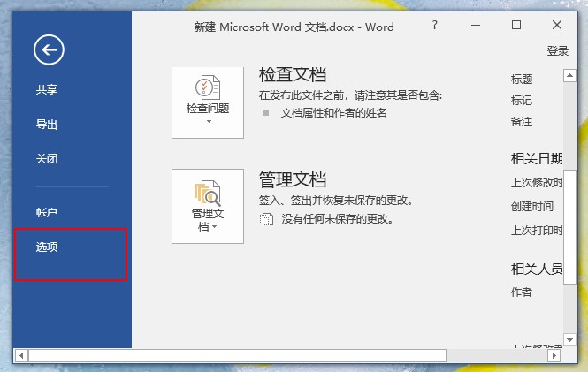Click the horizontal scrollbar left arrow
Screen dimensions: 588x372
click(21, 355)
